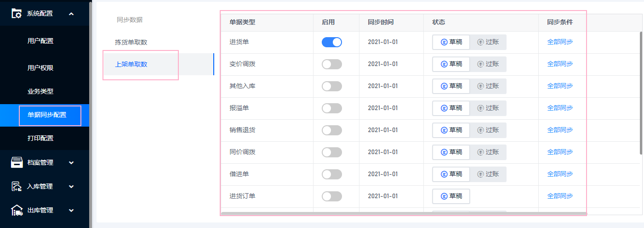Select 草稿 status for 进货单 row
644x228 pixels.
pos(451,42)
